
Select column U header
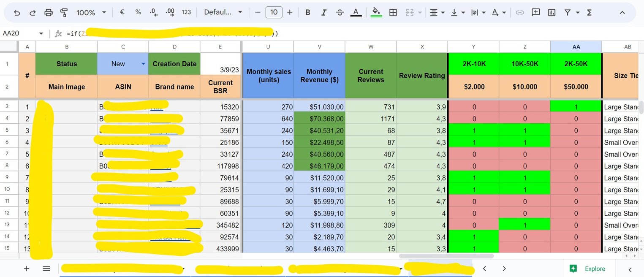coord(268,47)
